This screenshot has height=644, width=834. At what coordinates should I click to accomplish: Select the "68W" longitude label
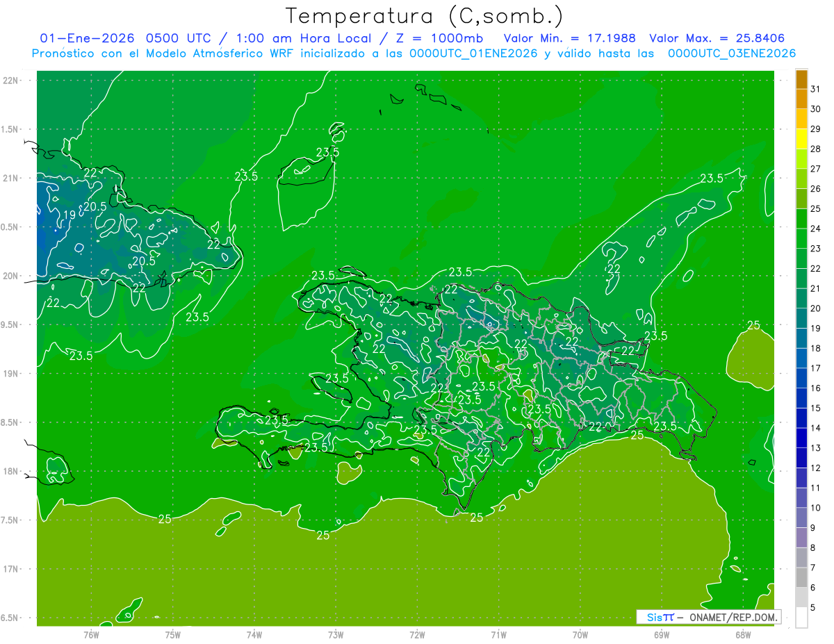pos(742,634)
